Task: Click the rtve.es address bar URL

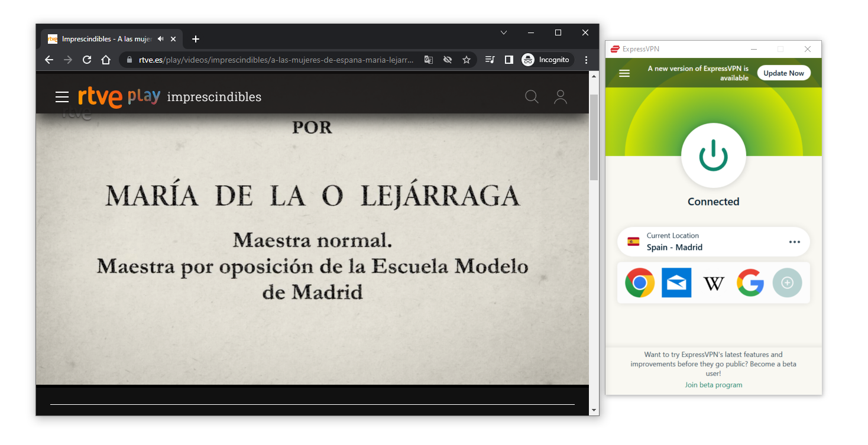Action: 277,60
